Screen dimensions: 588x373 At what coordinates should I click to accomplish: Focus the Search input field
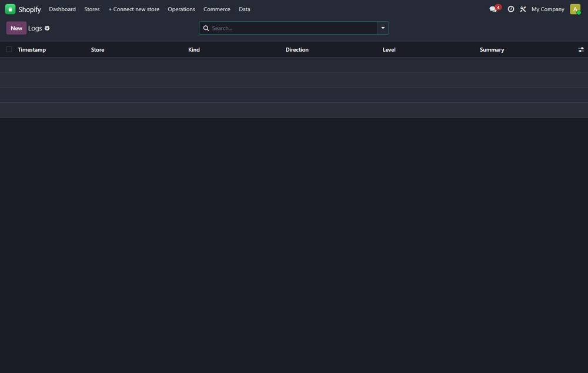(x=293, y=28)
